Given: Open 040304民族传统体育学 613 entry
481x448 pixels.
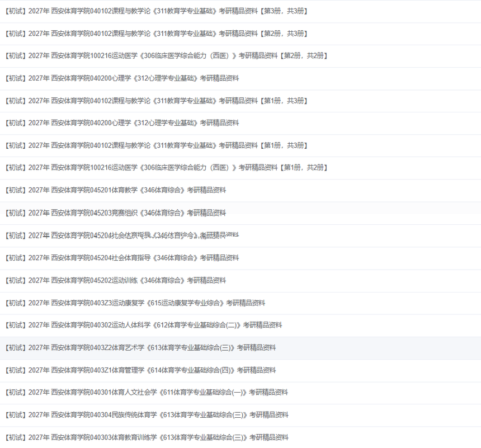Looking at the screenshot, I should click(x=147, y=415).
